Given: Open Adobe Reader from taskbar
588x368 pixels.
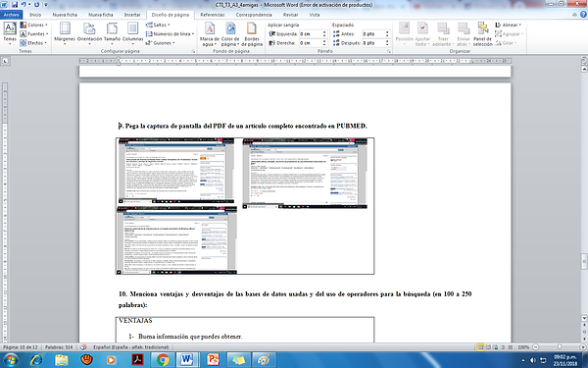Looking at the screenshot, I should [137, 360].
